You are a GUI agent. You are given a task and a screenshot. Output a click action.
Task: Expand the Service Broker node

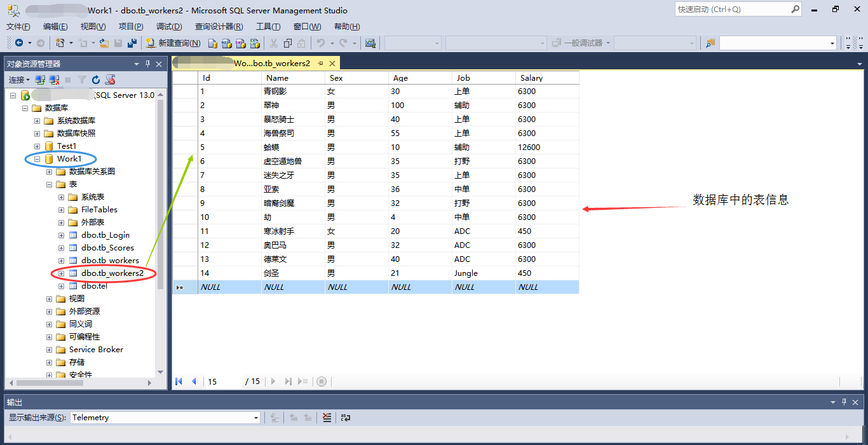click(50, 350)
